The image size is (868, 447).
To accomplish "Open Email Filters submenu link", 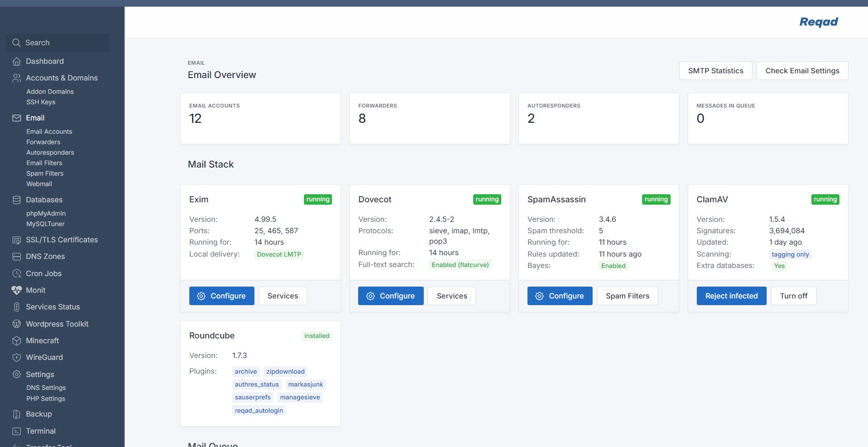I will click(x=44, y=163).
